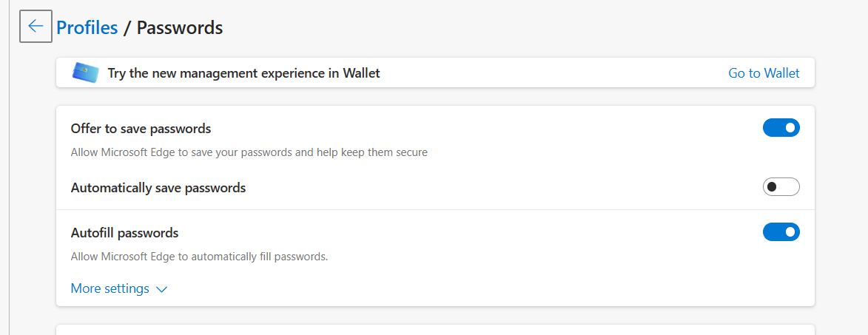Click the knob of the Offer to save passwords switch
The image size is (868, 335).
790,128
